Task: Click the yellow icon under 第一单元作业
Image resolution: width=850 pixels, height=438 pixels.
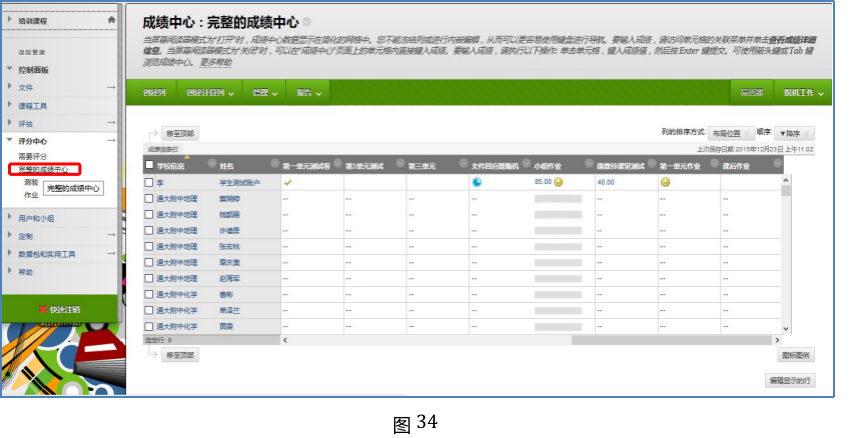Action: [665, 182]
